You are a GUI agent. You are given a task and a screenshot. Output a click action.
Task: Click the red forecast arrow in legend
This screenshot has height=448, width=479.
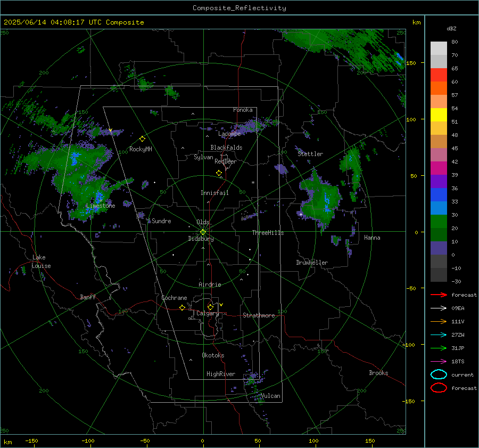tap(439, 295)
